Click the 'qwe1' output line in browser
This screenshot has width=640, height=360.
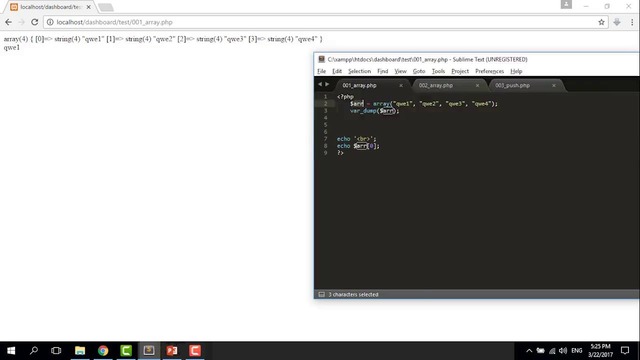(11, 47)
